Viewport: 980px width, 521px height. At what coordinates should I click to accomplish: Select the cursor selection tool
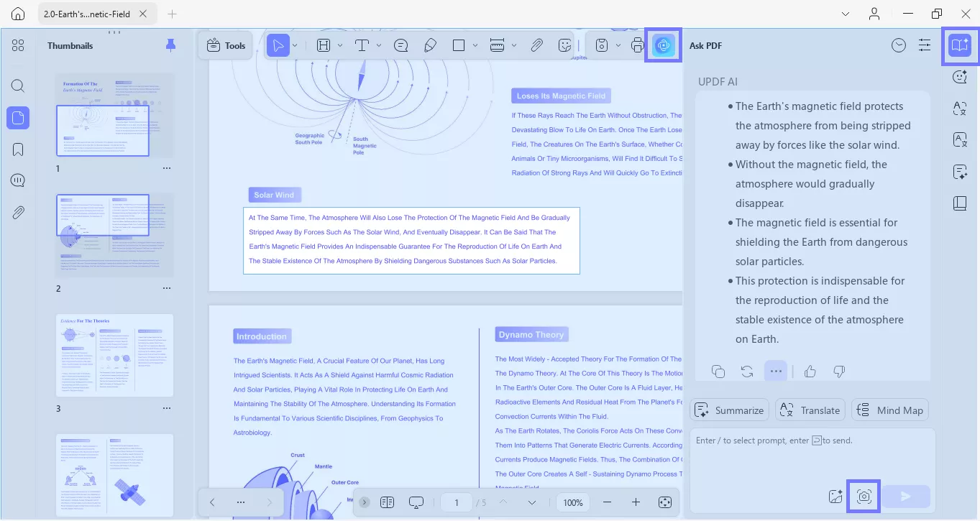pyautogui.click(x=278, y=45)
